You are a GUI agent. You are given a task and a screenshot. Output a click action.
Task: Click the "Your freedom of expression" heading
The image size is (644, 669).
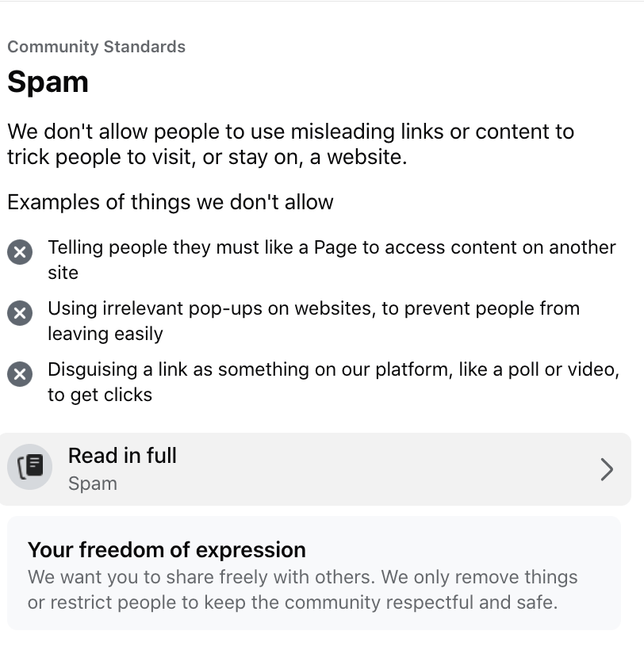(x=167, y=550)
